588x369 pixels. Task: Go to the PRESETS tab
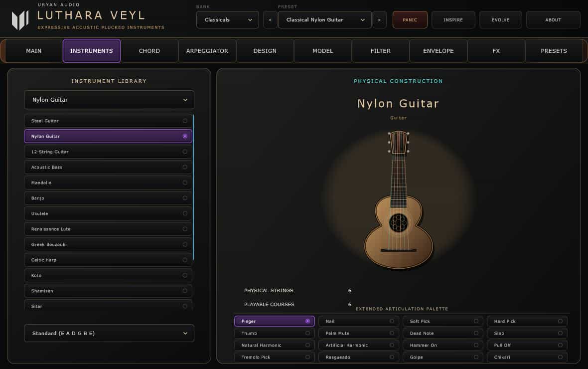[x=554, y=51]
